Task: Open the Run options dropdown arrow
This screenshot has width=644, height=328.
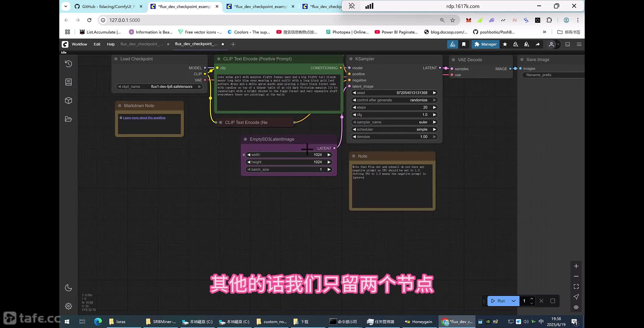Action: pyautogui.click(x=514, y=301)
